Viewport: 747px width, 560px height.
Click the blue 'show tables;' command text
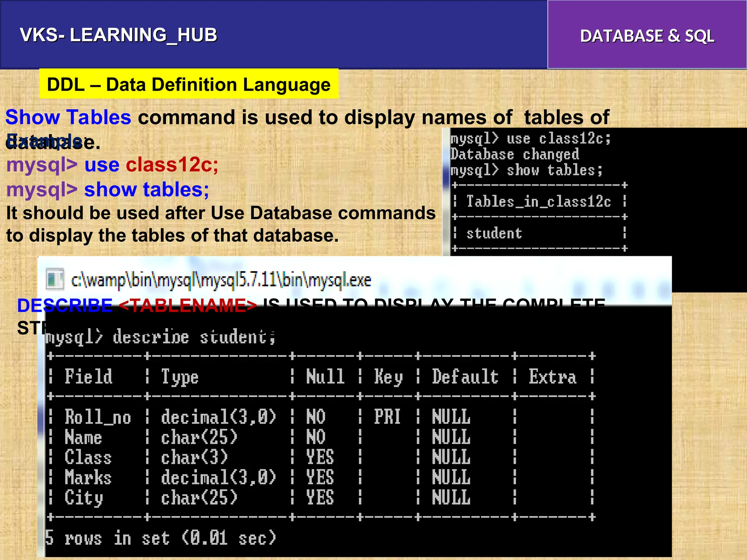147,190
